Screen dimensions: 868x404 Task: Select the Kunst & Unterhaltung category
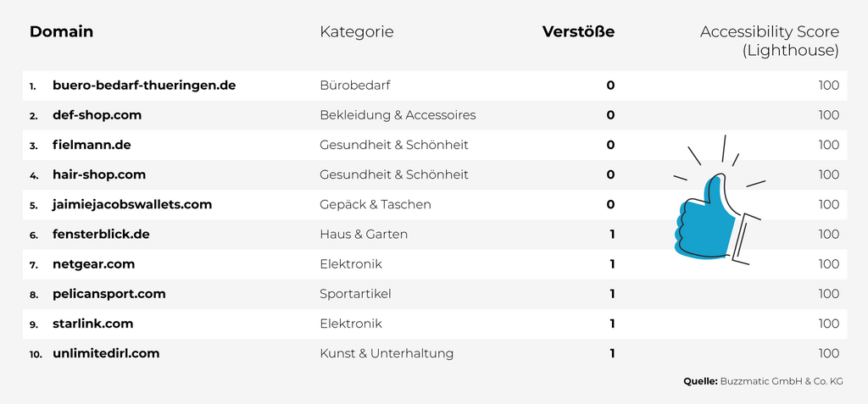[x=387, y=353]
